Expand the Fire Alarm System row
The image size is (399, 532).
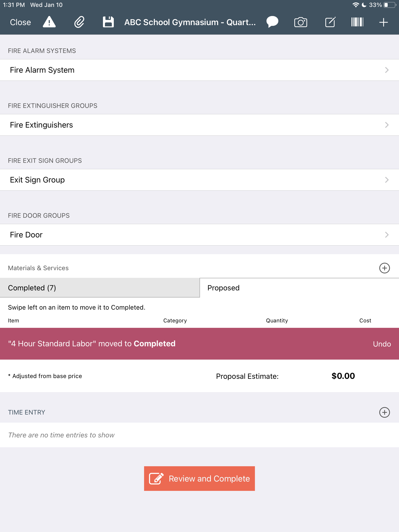pyautogui.click(x=199, y=70)
